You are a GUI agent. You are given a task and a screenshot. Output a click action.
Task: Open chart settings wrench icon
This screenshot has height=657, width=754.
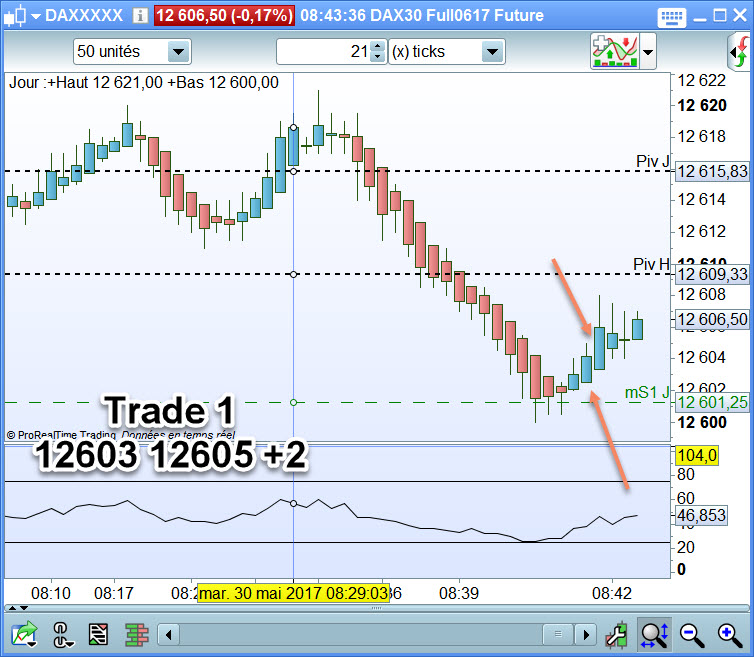click(x=616, y=634)
